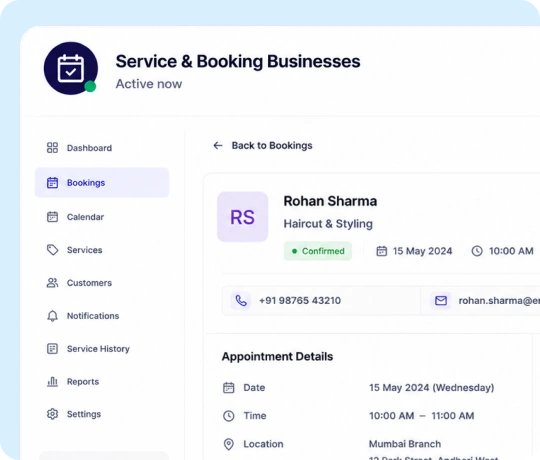Click the RS avatar thumbnail
Viewport: 540px width, 460px height.
[242, 217]
